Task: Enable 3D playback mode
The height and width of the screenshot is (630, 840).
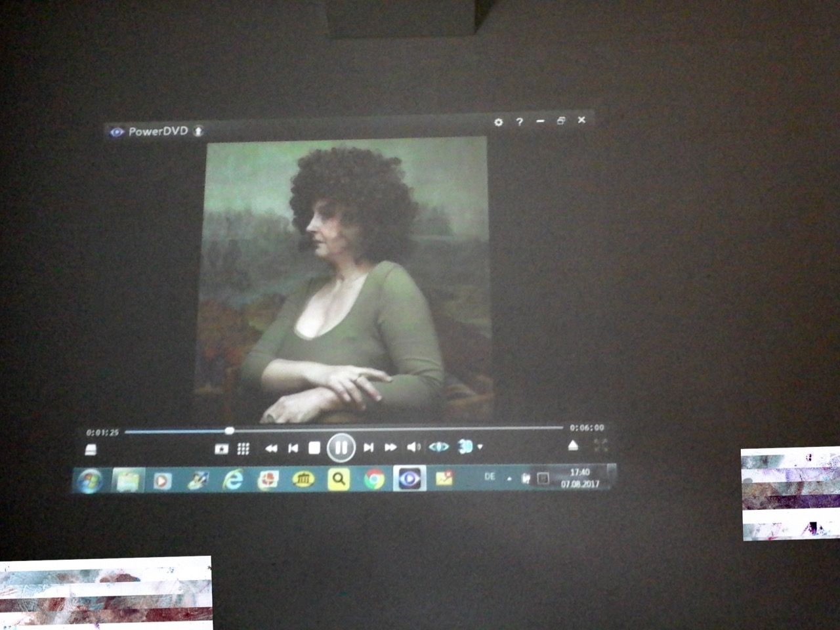Action: (465, 447)
